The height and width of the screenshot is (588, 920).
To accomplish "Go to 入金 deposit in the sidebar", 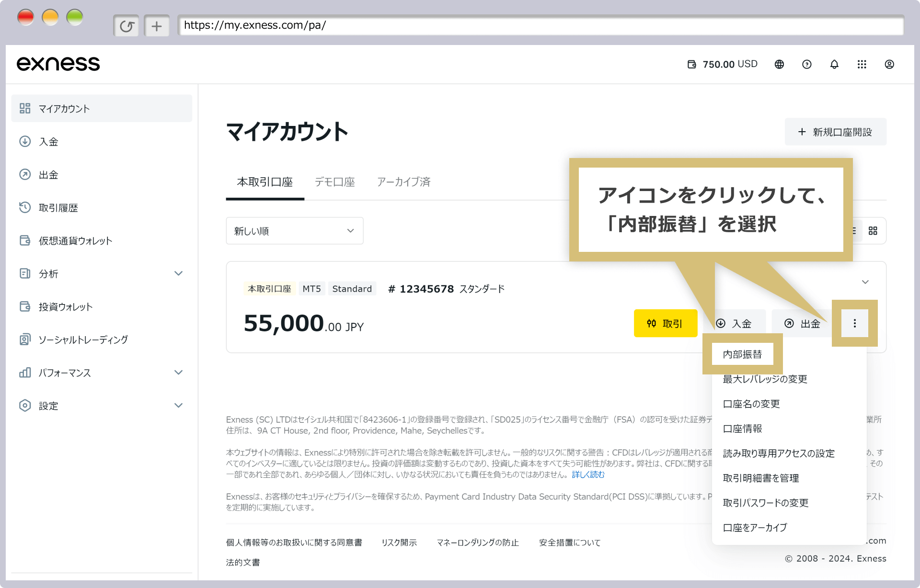I will (102, 142).
